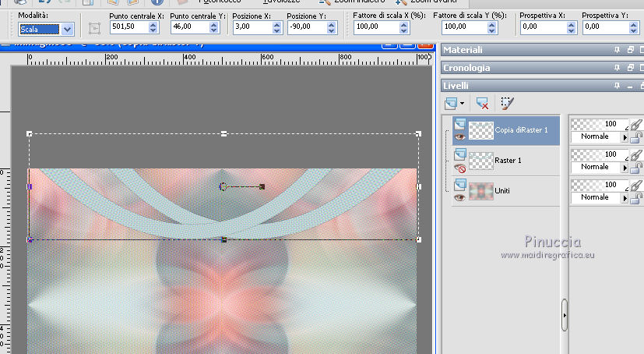Click the Posizione X field showing 3,00
Viewport: 644px width, 354px height.
pyautogui.click(x=252, y=27)
